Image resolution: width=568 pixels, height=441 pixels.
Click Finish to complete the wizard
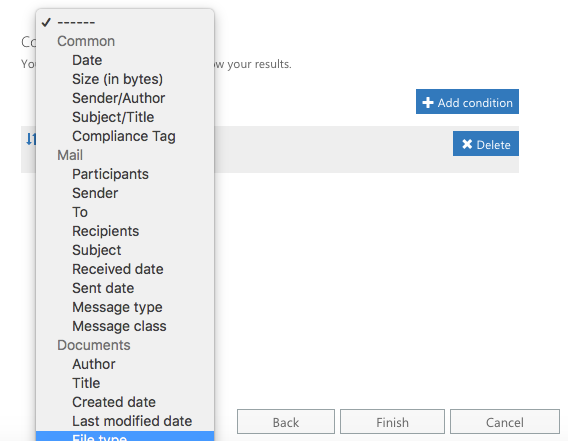click(x=392, y=422)
